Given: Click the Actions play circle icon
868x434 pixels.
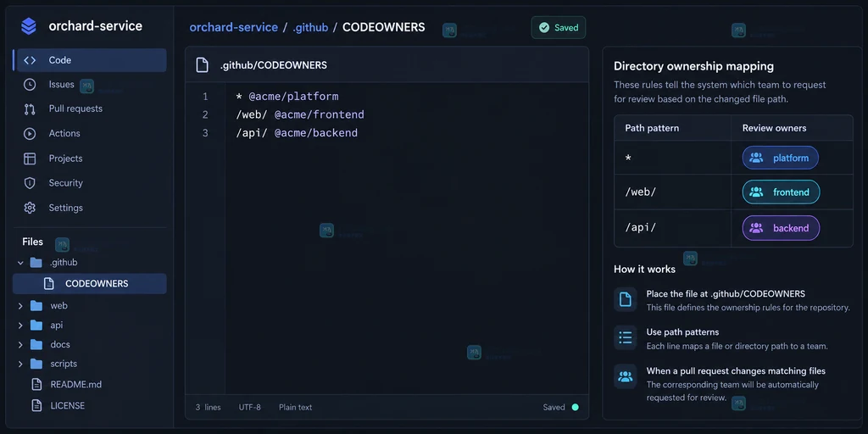Looking at the screenshot, I should (30, 133).
